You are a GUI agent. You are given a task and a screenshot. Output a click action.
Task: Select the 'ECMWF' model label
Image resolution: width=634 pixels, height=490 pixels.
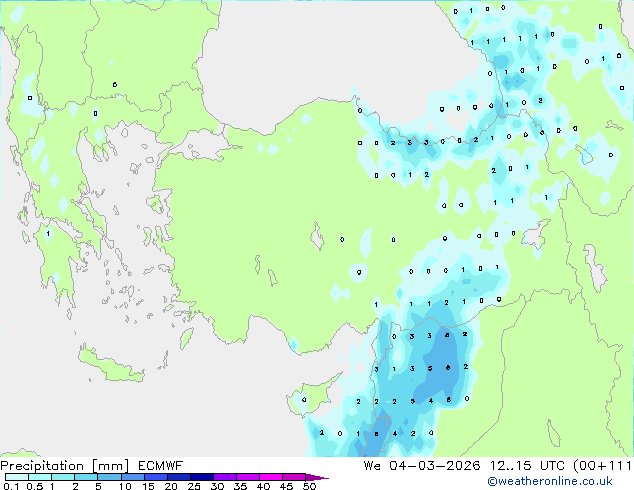[x=161, y=466]
